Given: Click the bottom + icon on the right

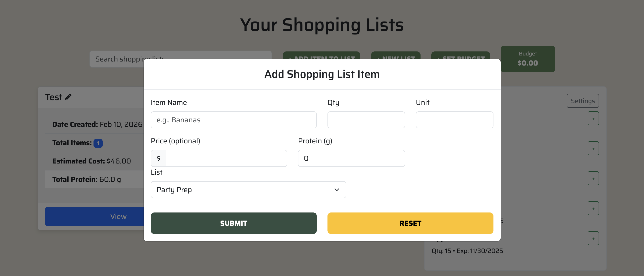Looking at the screenshot, I should [593, 238].
